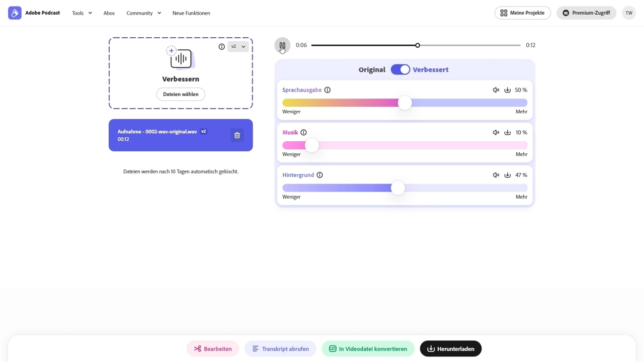Download the Sprachausgabe track
The image size is (644, 362).
508,90
